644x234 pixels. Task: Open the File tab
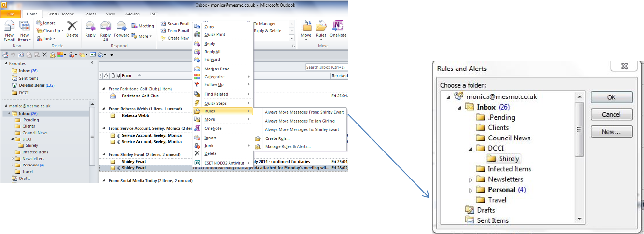pyautogui.click(x=10, y=14)
